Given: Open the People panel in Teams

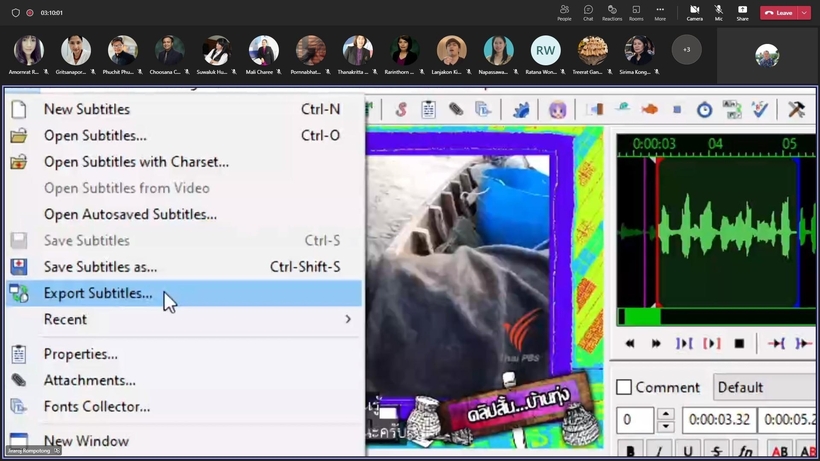Looking at the screenshot, I should tap(564, 13).
